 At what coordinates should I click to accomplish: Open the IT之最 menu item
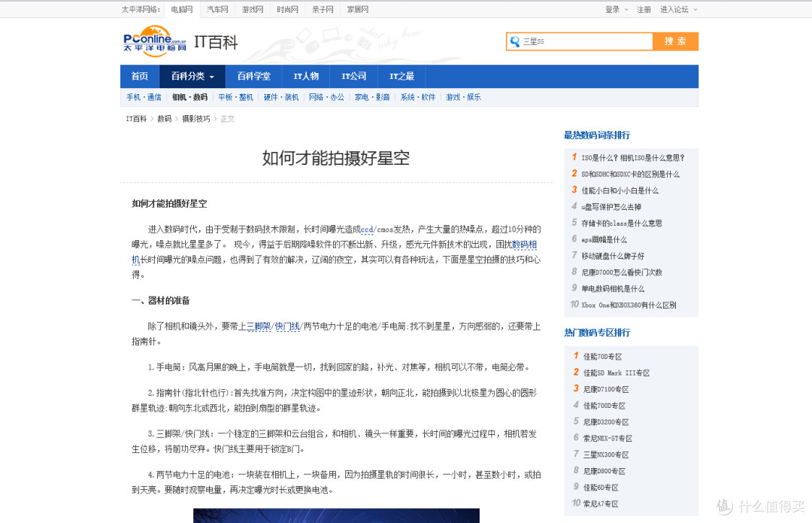(x=401, y=76)
